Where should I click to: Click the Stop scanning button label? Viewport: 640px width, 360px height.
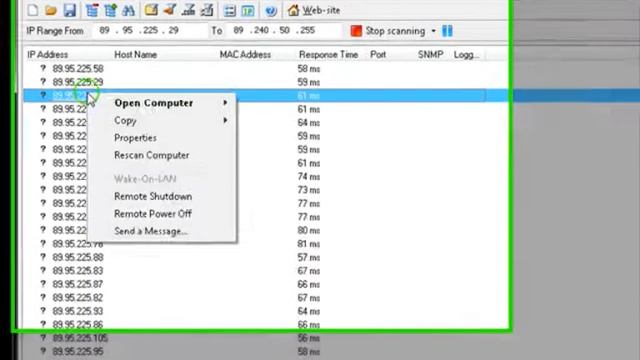[x=395, y=31]
